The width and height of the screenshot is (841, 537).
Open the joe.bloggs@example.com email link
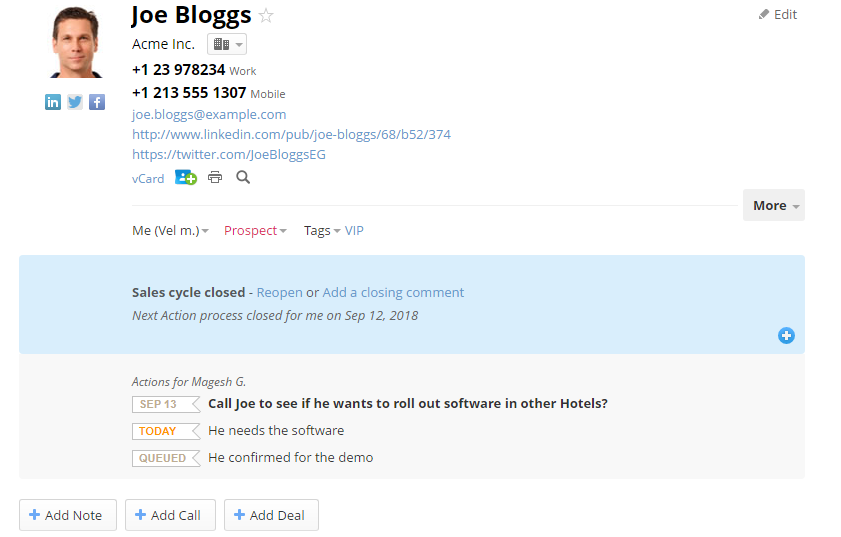click(209, 115)
